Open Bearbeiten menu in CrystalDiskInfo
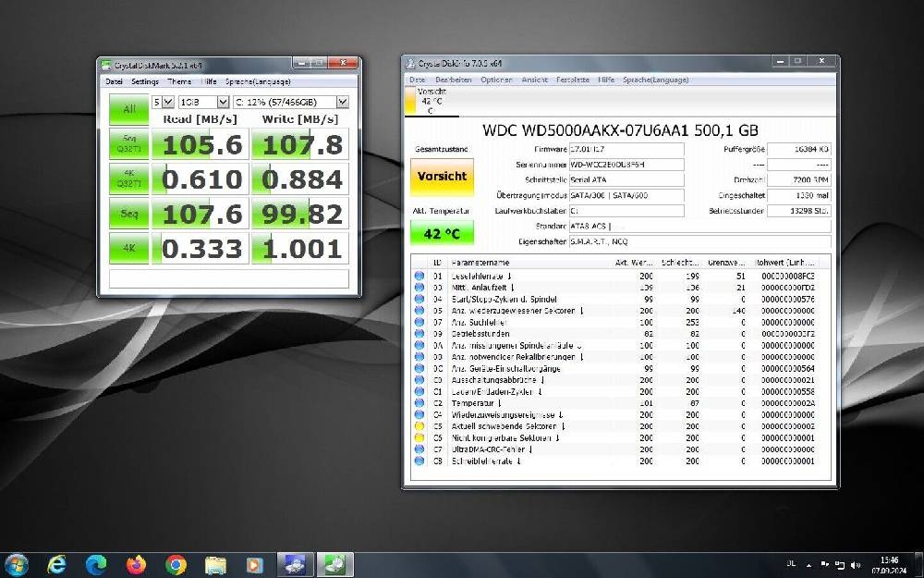924x578 pixels. tap(453, 80)
